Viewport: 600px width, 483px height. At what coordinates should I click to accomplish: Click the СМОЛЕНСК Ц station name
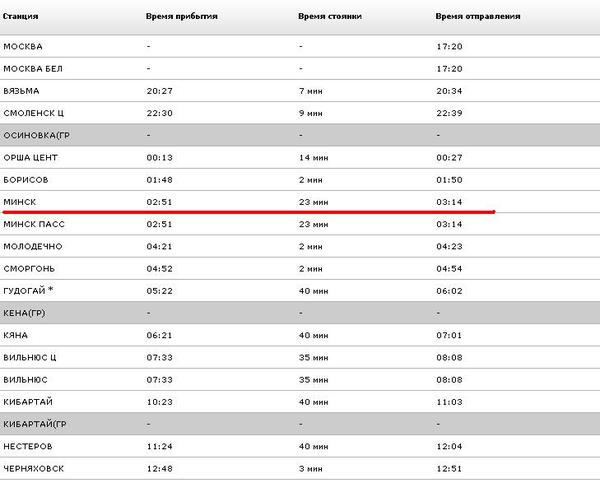coord(33,112)
